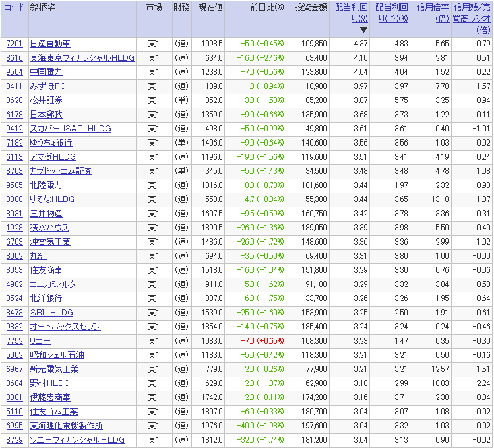The width and height of the screenshot is (494, 448).
Task: Open stock code 8308 link
Action: pos(15,199)
